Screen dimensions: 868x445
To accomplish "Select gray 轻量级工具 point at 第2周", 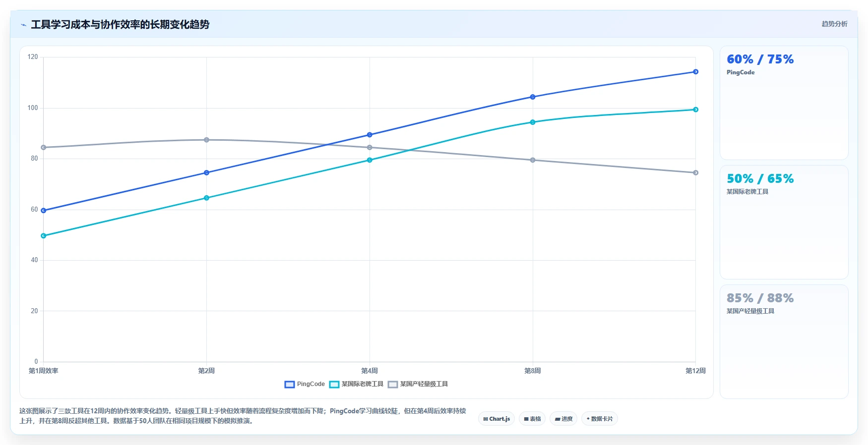I will 206,140.
